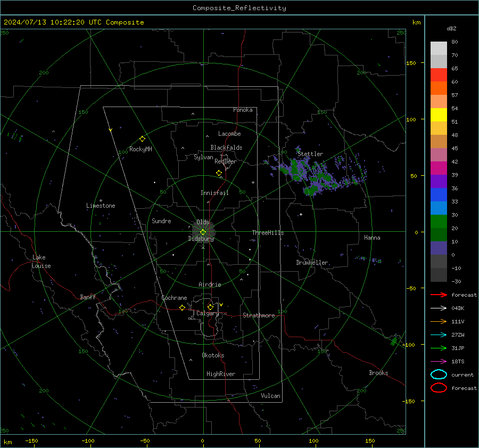Screen dimensions: 479x448
Task: Select the white 04DK arrow legend icon
Action: 439,308
